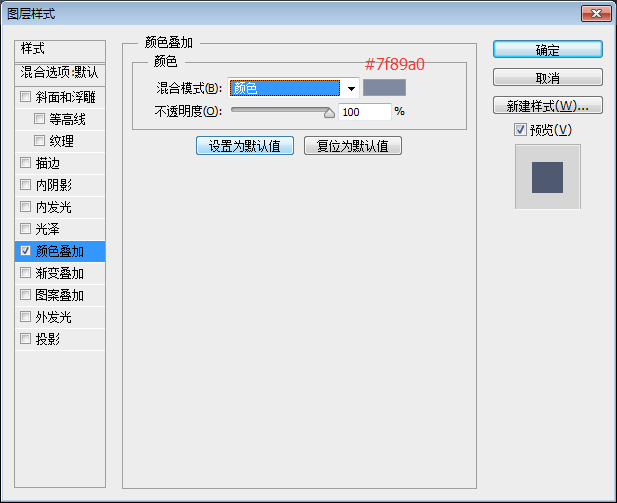Select the 内发光 style label

(54, 207)
